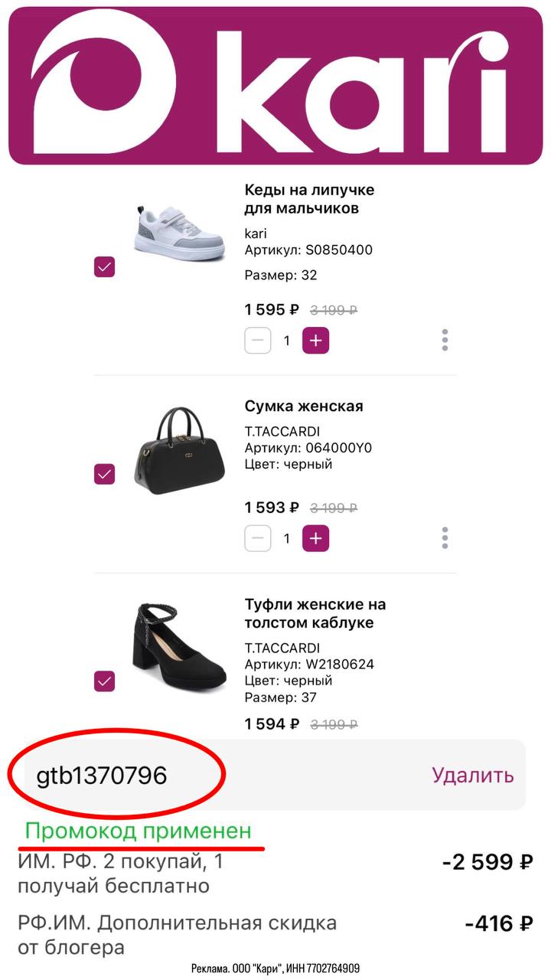Screen dimensions: 551x980
Task: Increase quantity of boys' velcro sneakers
Action: (315, 341)
